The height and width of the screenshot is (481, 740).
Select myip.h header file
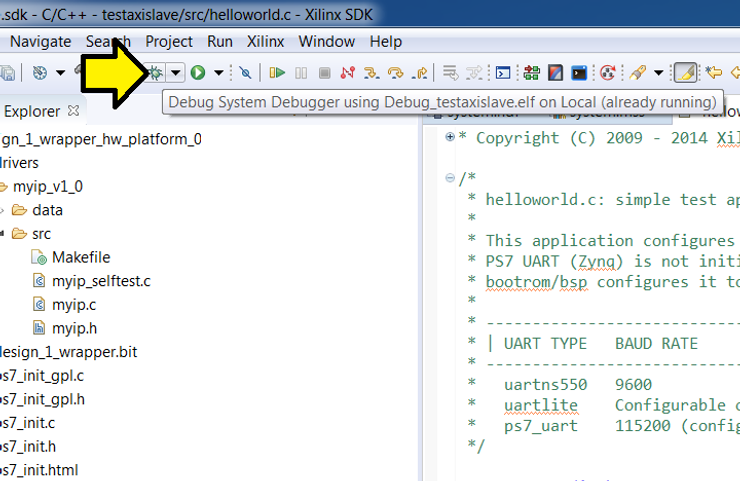point(75,328)
